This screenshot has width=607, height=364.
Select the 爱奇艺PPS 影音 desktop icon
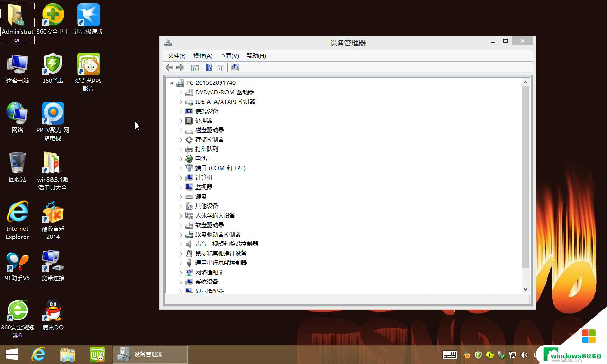[88, 73]
